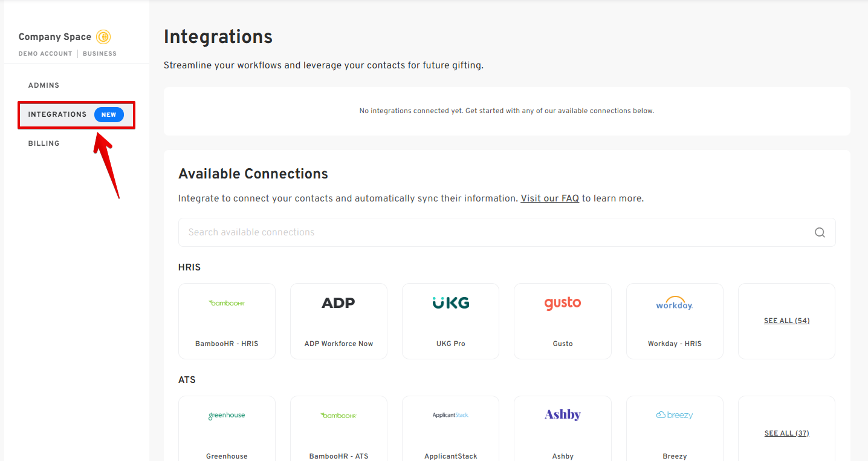The height and width of the screenshot is (461, 868).
Task: Select the Workday HRIS logo
Action: [x=675, y=304]
